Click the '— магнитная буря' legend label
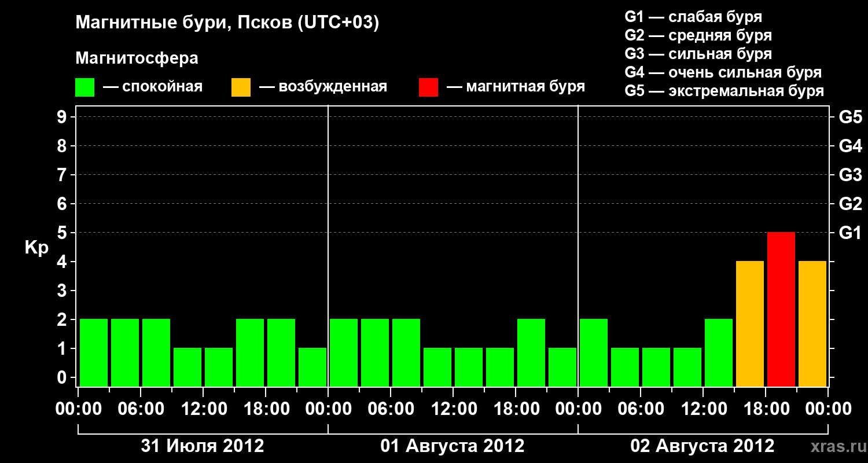Viewport: 868px width, 463px height. pos(516,87)
